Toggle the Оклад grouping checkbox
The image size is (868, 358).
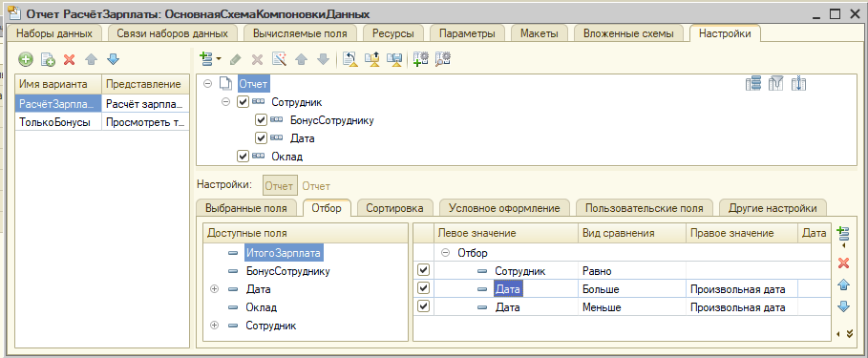tap(243, 157)
